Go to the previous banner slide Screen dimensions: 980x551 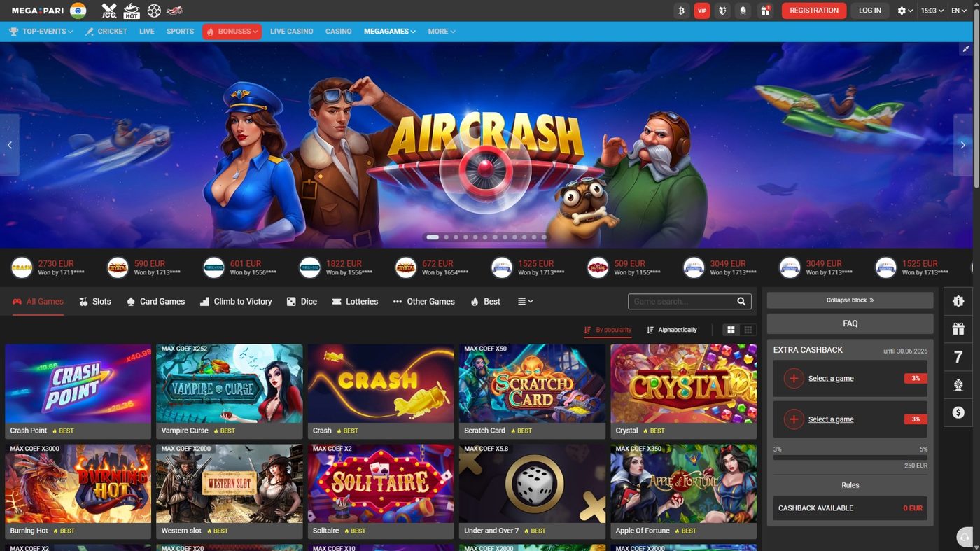[10, 145]
